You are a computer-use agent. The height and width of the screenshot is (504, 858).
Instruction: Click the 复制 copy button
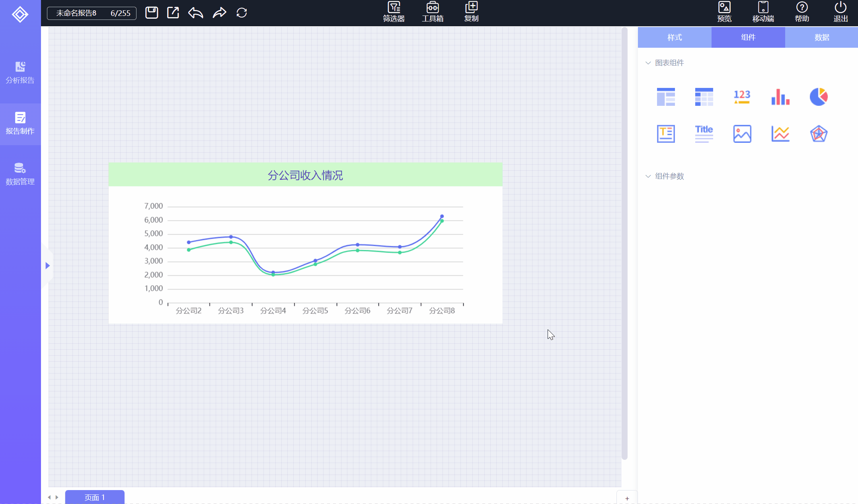471,12
